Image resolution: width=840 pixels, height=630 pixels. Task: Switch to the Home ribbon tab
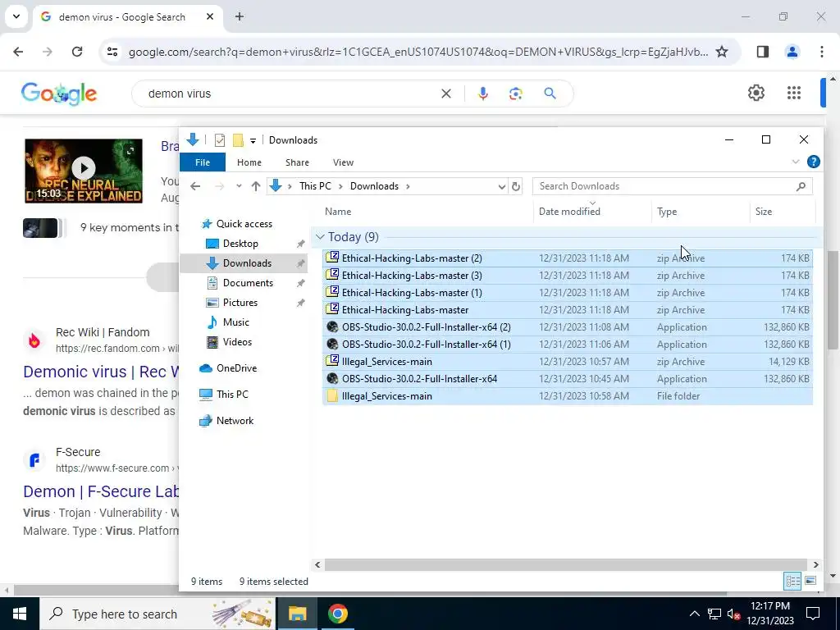click(x=249, y=162)
